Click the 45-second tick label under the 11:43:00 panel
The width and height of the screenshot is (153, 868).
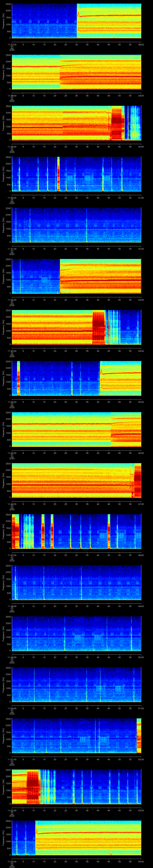tap(109, 351)
